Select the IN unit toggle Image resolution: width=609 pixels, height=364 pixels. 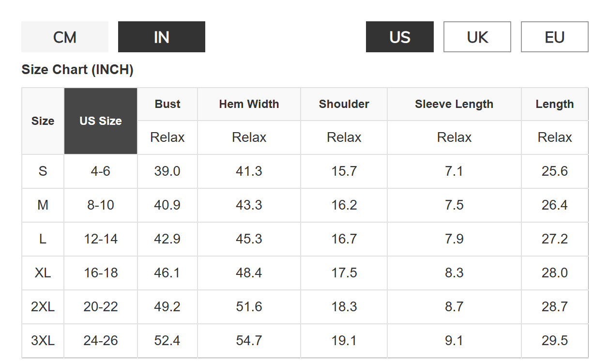[x=161, y=37]
